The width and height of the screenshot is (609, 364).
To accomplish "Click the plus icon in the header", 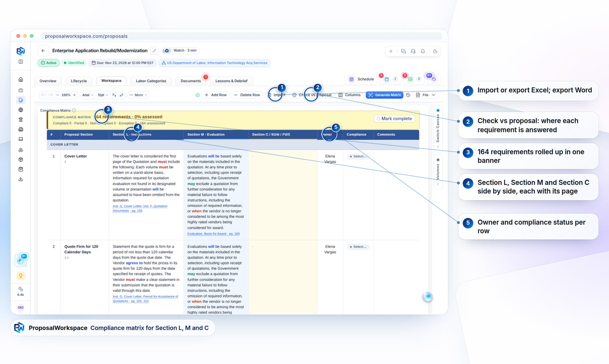I will pyautogui.click(x=391, y=51).
